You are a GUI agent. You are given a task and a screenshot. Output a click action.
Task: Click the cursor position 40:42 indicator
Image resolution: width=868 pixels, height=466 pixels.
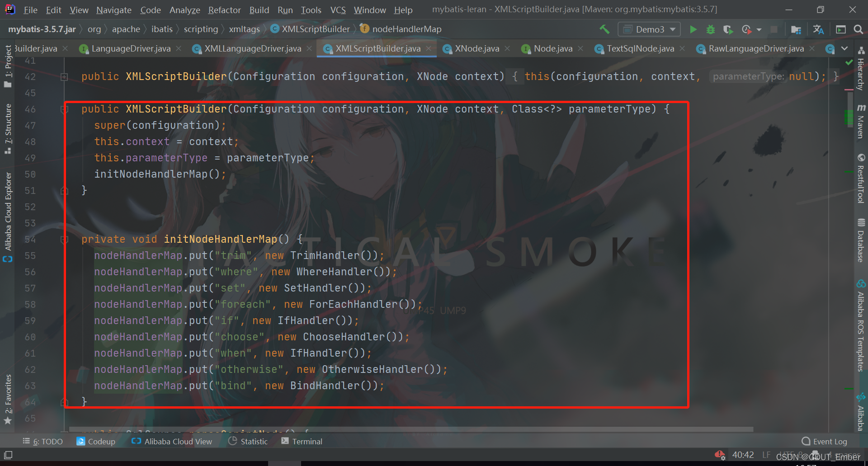pyautogui.click(x=743, y=455)
